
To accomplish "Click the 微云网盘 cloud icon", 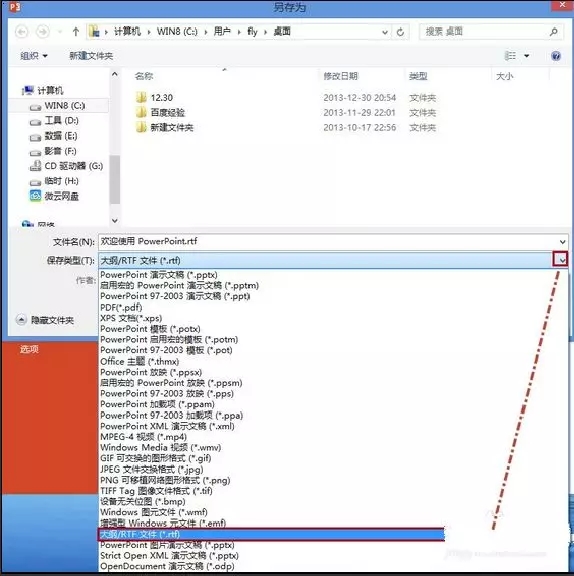I will [35, 196].
